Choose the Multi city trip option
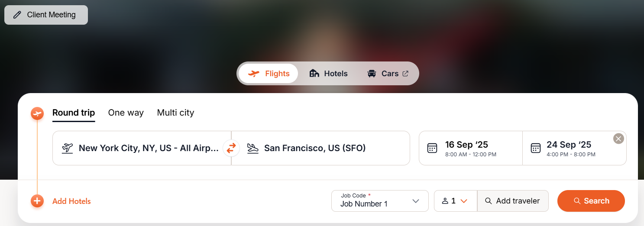644x226 pixels. pyautogui.click(x=175, y=113)
